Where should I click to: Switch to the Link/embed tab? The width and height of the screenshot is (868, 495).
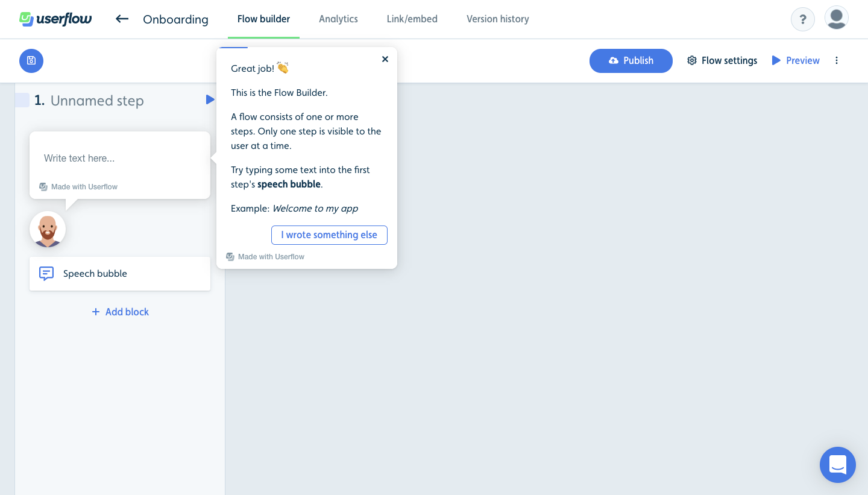[x=412, y=19]
